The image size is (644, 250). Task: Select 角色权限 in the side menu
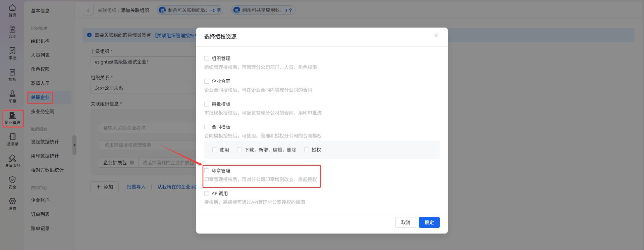[40, 69]
